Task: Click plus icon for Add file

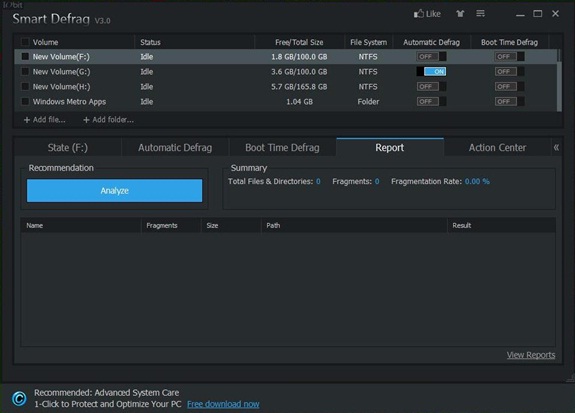Action: [x=26, y=120]
